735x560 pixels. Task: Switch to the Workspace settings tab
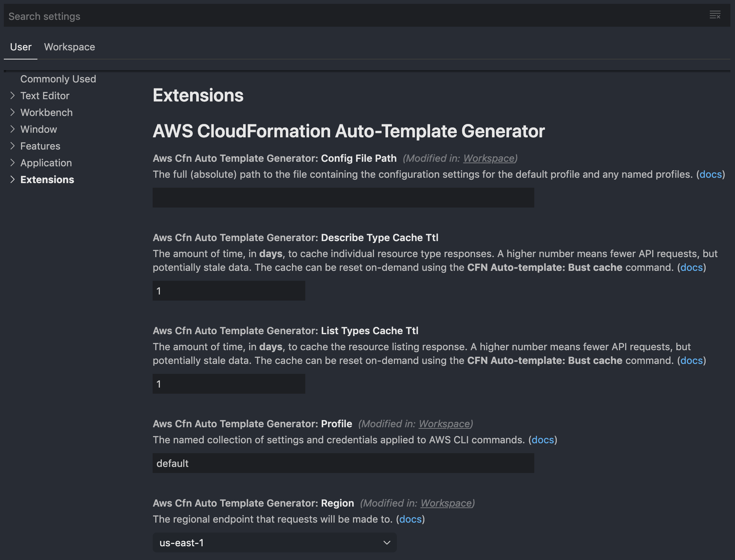tap(69, 47)
